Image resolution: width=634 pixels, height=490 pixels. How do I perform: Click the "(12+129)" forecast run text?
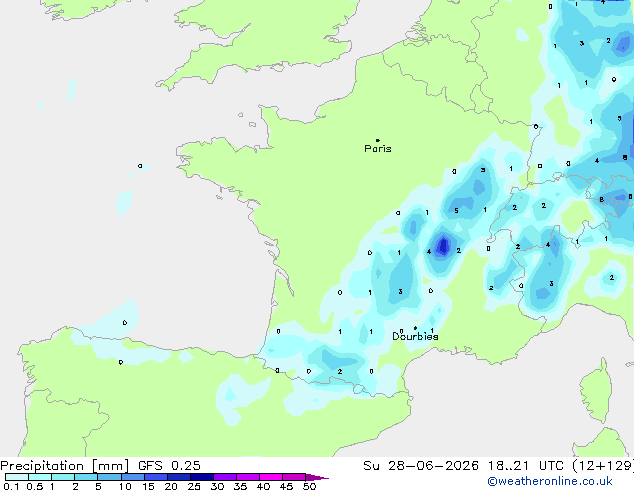pos(603,466)
